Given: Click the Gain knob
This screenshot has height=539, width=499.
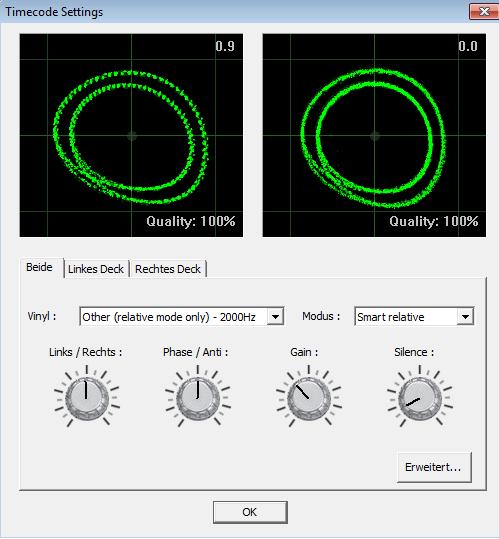Looking at the screenshot, I should [309, 399].
